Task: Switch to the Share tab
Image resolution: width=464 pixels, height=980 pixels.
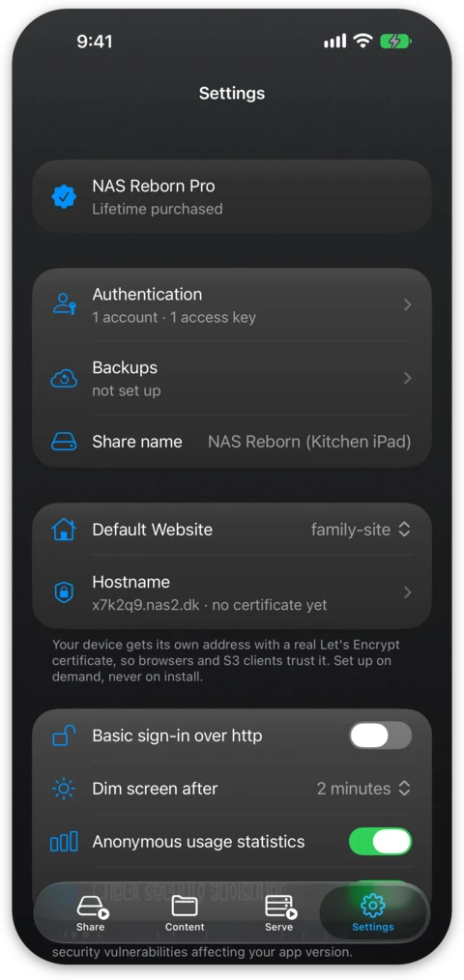Action: [x=91, y=913]
